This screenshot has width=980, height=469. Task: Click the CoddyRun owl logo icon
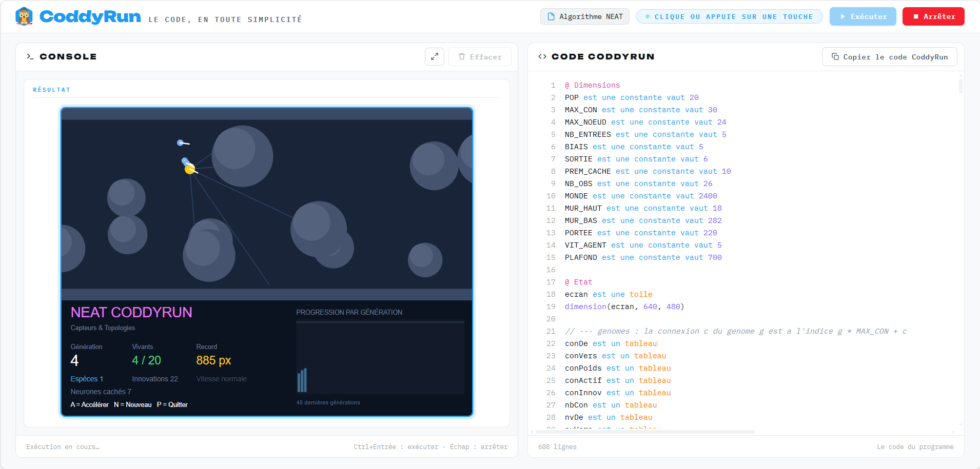24,16
